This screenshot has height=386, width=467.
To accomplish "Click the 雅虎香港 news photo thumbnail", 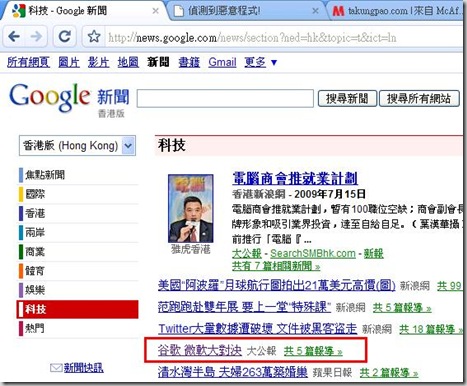I will 191,208.
